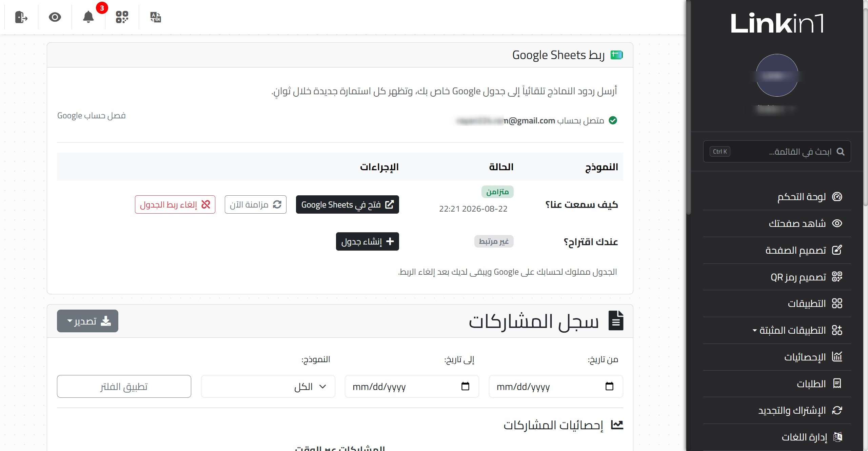The height and width of the screenshot is (451, 868).
Task: Click the search magnifier icon
Action: (841, 152)
